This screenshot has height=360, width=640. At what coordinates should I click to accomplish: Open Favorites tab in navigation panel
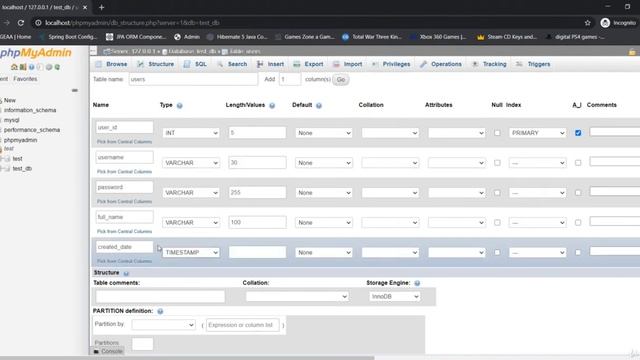25,79
